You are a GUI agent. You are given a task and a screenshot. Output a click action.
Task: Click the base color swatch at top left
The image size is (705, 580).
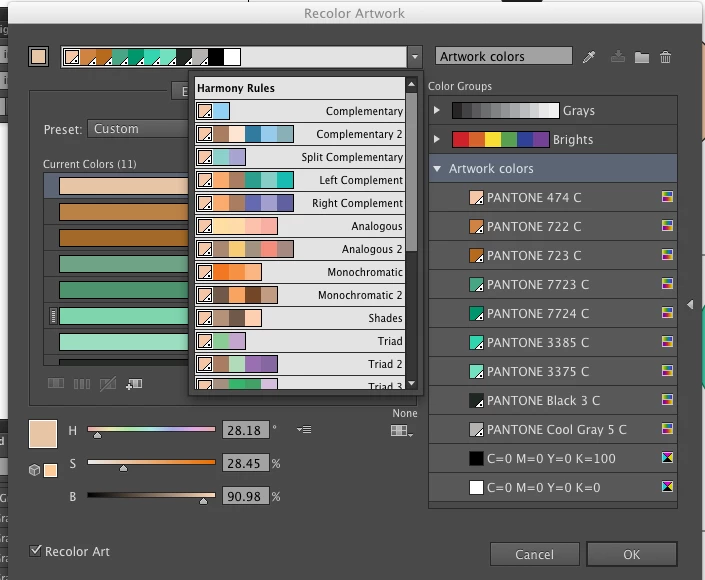[38, 57]
